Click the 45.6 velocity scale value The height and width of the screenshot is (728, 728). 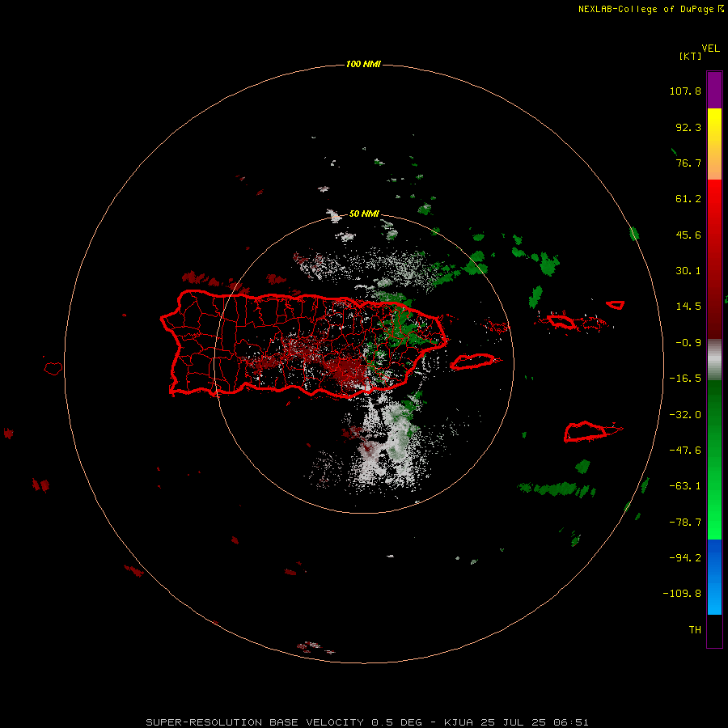688,235
